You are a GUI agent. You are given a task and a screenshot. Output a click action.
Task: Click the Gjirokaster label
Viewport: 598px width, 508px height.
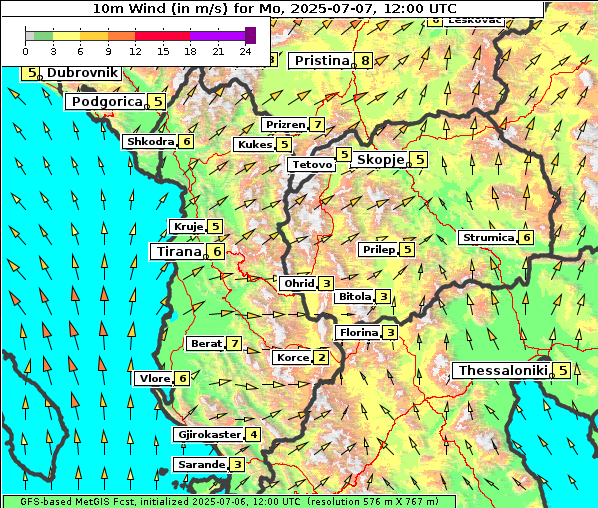tap(209, 434)
